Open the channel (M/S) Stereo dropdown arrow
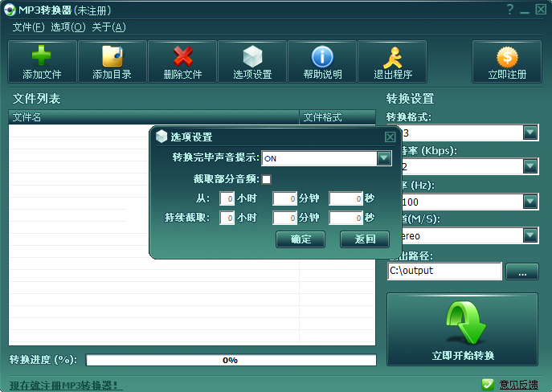This screenshot has width=552, height=392. tap(530, 235)
